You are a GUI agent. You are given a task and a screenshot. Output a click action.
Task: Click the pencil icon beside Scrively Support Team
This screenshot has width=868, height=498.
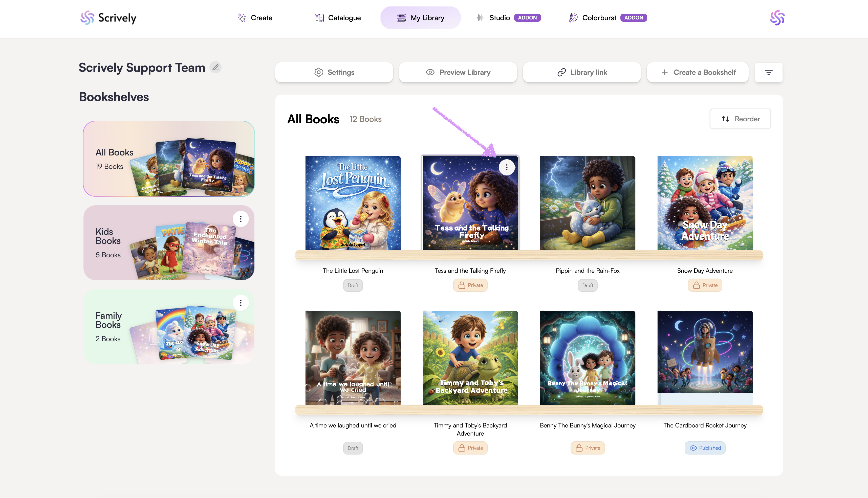215,68
